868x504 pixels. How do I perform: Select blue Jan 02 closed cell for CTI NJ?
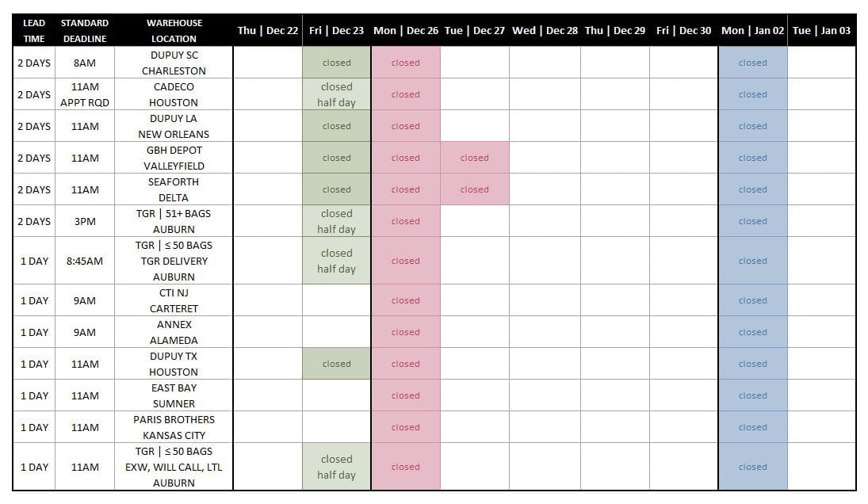[753, 300]
